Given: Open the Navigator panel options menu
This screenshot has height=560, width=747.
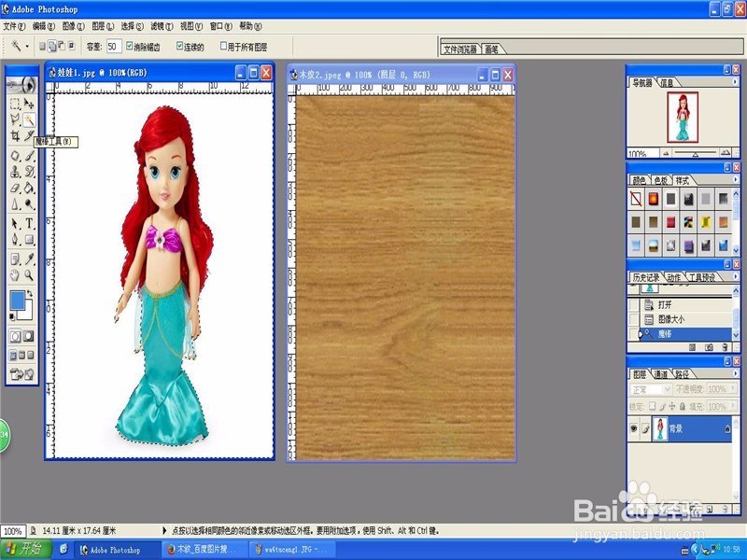Looking at the screenshot, I should 735,82.
